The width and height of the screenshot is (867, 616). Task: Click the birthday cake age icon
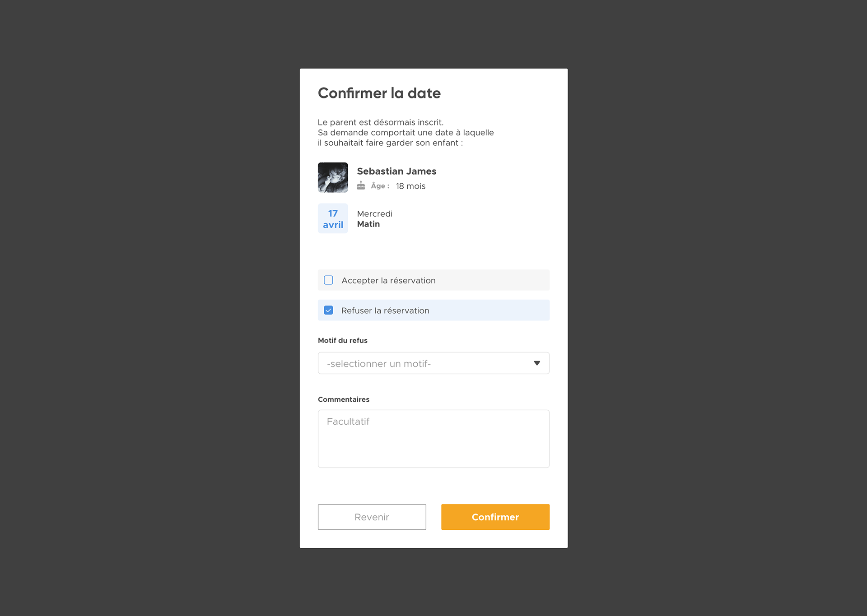361,185
